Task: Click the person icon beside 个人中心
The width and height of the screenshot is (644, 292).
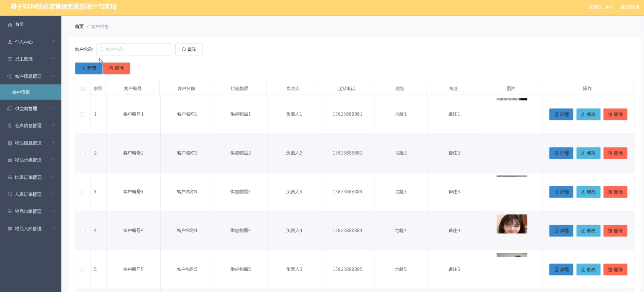Action: coord(10,42)
